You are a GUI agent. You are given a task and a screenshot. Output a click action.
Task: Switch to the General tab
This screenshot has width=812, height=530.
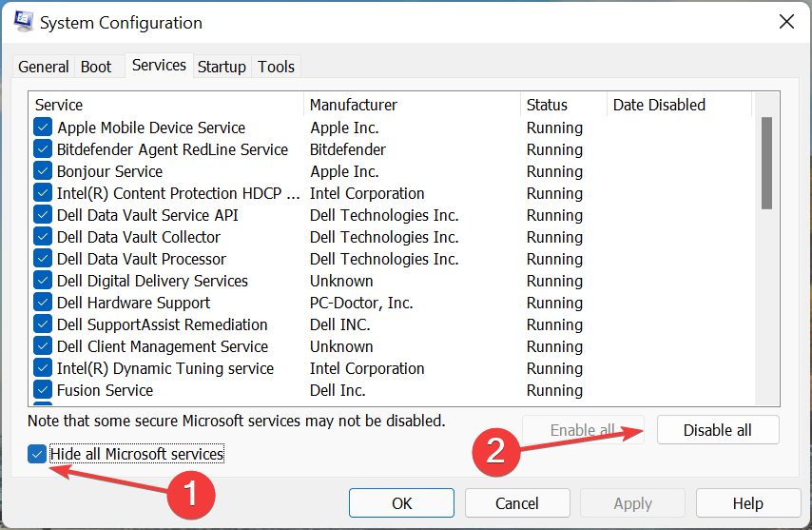coord(44,67)
